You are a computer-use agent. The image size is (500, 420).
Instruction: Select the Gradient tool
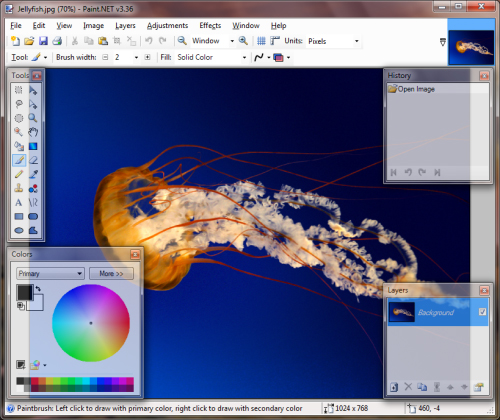33,146
